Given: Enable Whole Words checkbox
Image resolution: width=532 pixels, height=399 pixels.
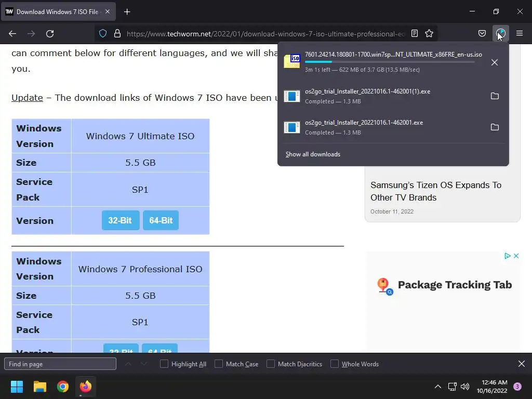Looking at the screenshot, I should (335, 364).
